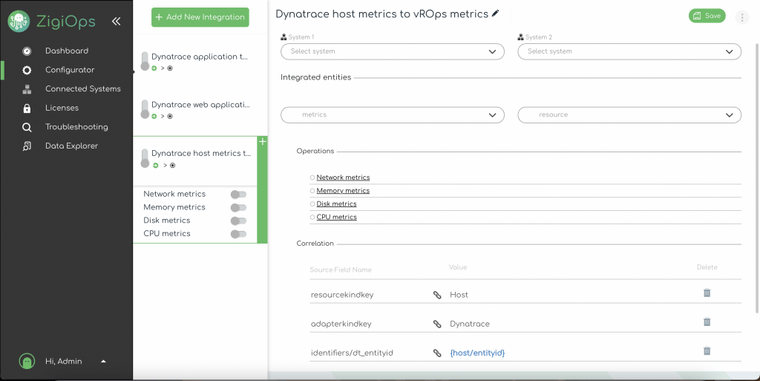Image resolution: width=760 pixels, height=381 pixels.
Task: Toggle Disk metrics switch on
Action: (238, 221)
